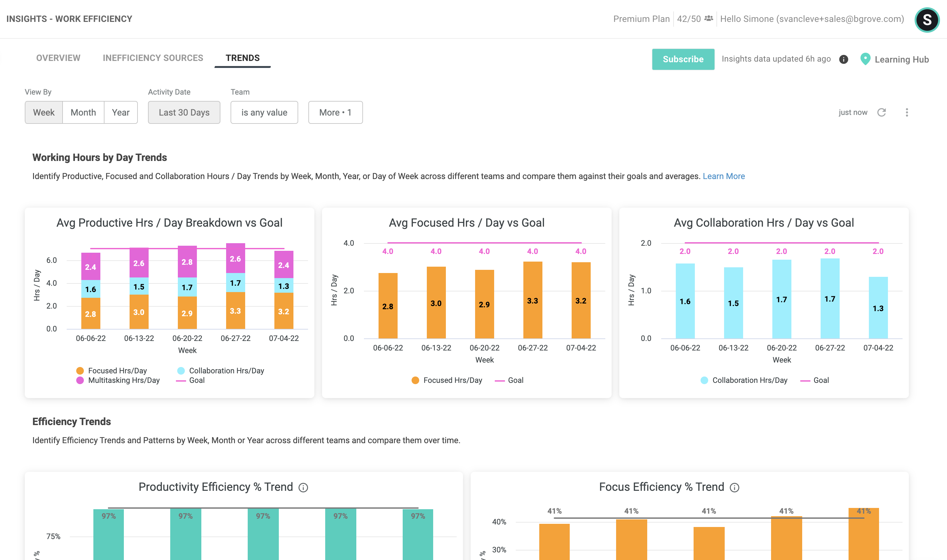Click the Hello Simone account text
The width and height of the screenshot is (947, 560).
(x=812, y=19)
